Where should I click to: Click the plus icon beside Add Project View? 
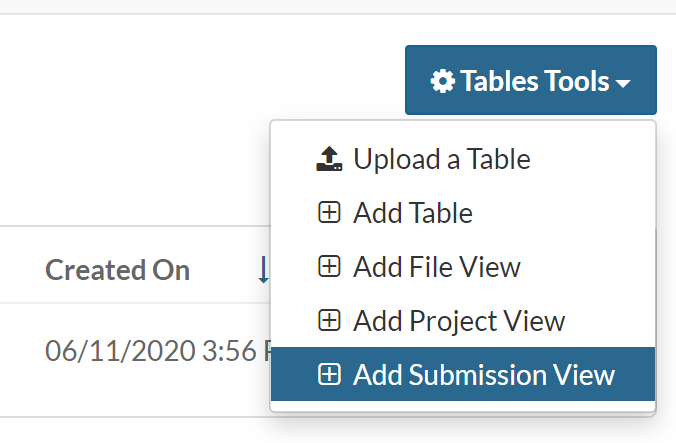click(329, 321)
